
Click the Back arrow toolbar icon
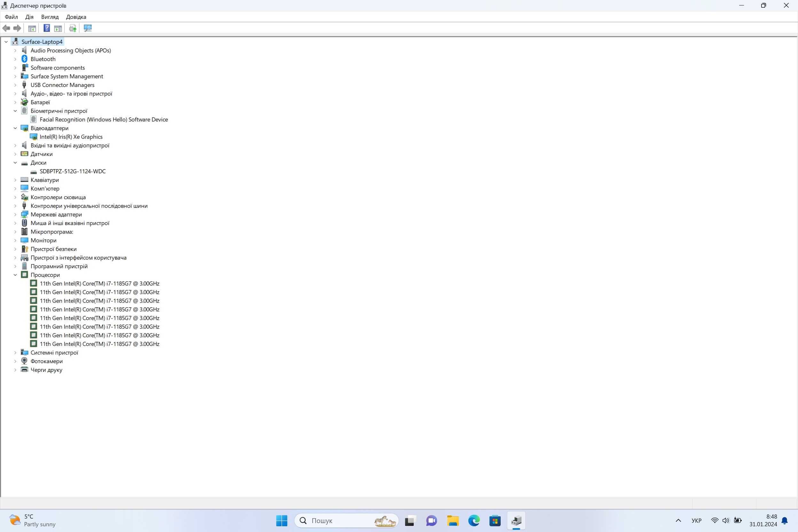[x=6, y=28]
